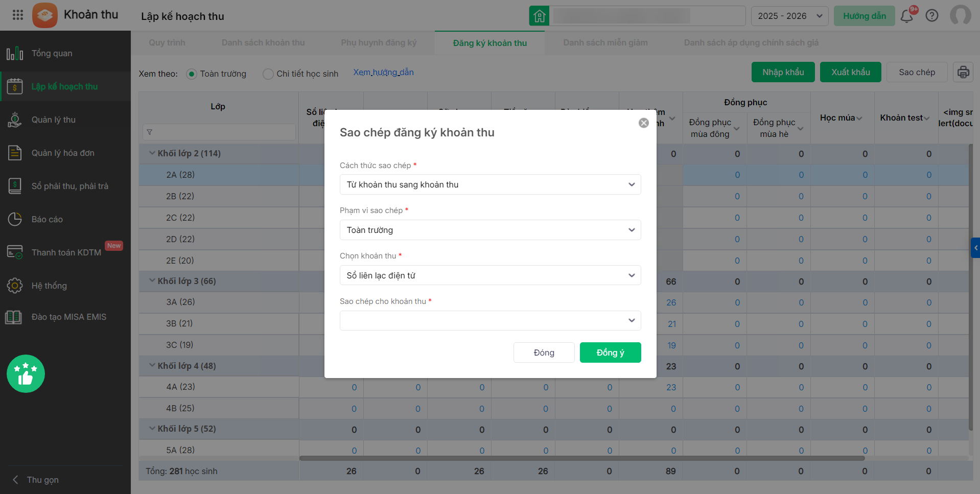
Task: Open the Chọn khoản thu dropdown
Action: click(x=490, y=275)
